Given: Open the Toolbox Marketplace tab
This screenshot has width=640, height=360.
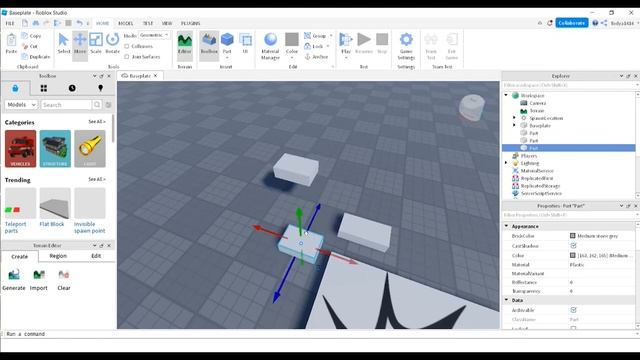Looking at the screenshot, I should 16,88.
